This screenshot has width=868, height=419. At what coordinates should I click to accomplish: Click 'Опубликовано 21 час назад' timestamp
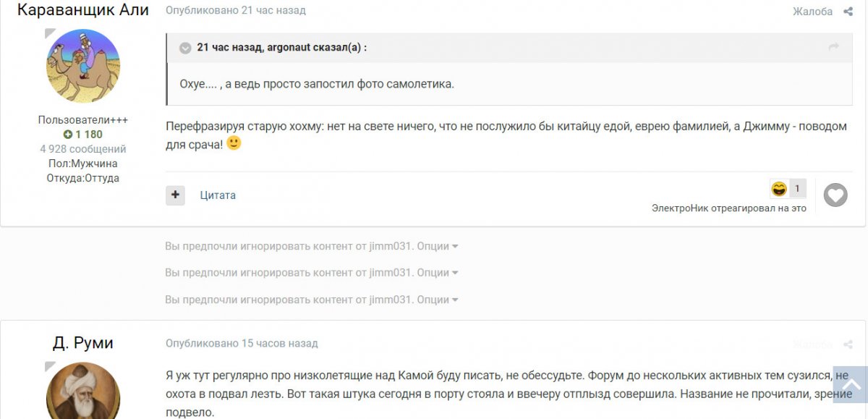(x=235, y=11)
